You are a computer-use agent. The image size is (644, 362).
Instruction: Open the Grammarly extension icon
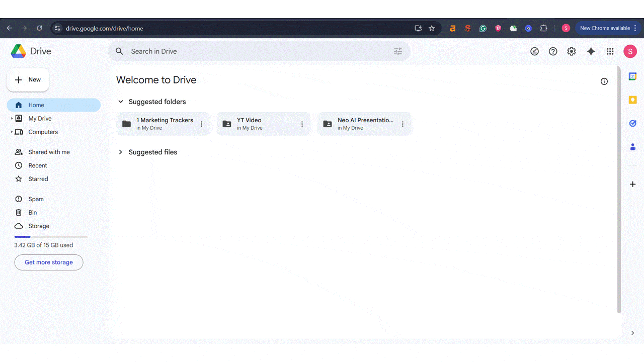(482, 28)
